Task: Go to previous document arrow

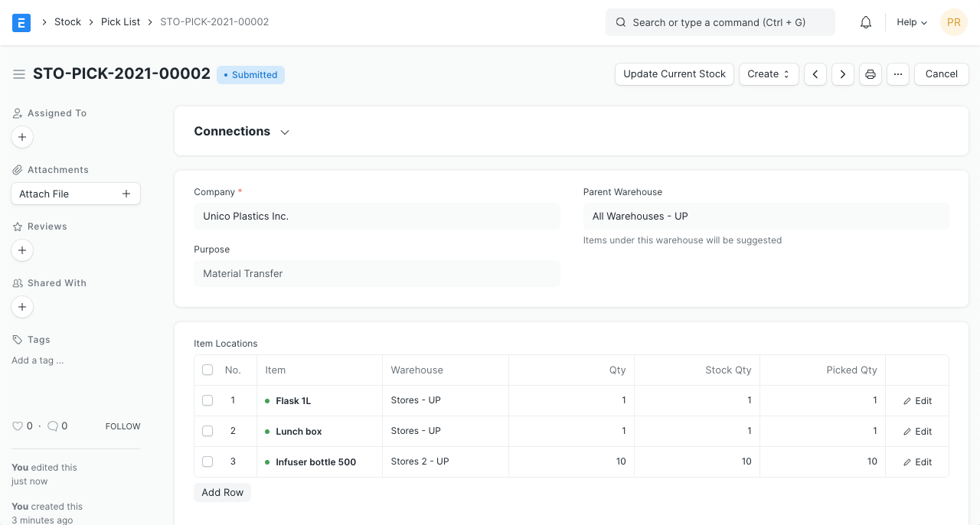Action: coord(815,74)
